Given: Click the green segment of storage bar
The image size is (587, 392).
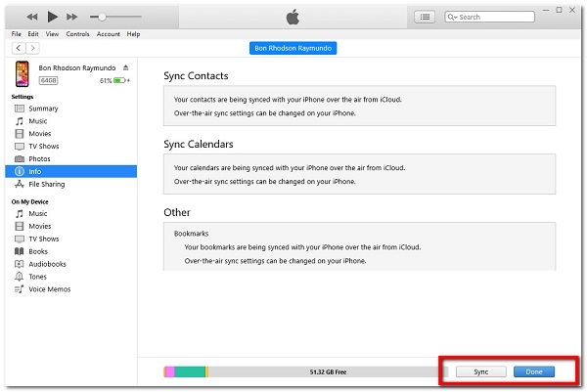Looking at the screenshot, I should (190, 371).
